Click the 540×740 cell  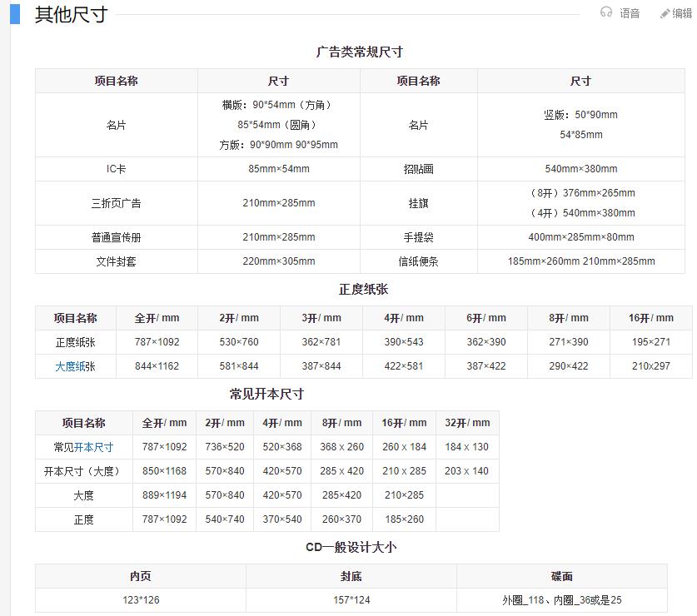225,519
